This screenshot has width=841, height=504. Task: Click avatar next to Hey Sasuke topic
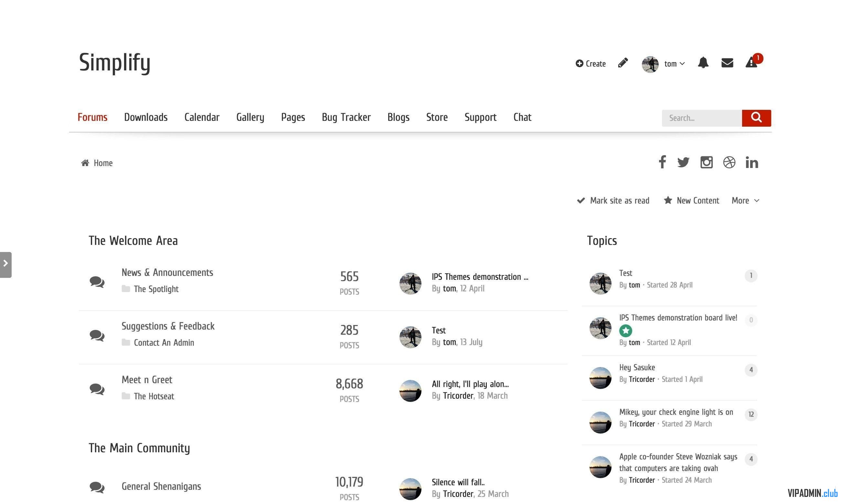(600, 378)
